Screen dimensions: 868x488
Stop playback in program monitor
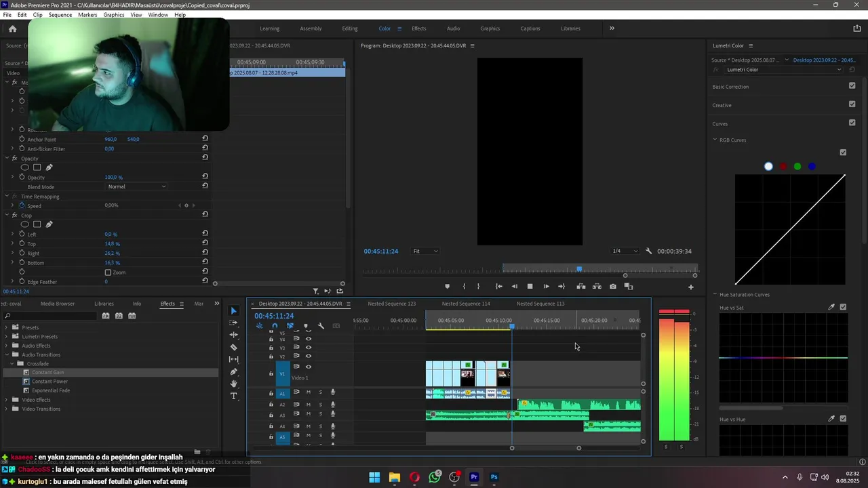pos(530,287)
